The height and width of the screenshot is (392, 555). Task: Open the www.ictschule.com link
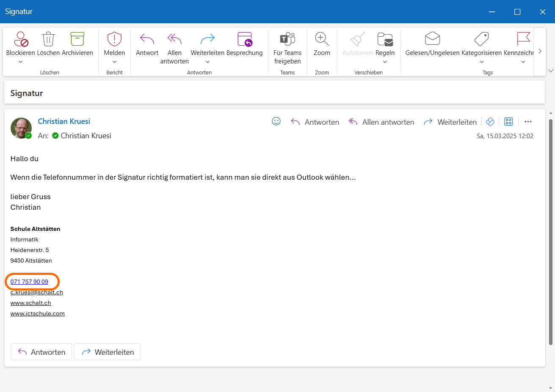pyautogui.click(x=38, y=314)
